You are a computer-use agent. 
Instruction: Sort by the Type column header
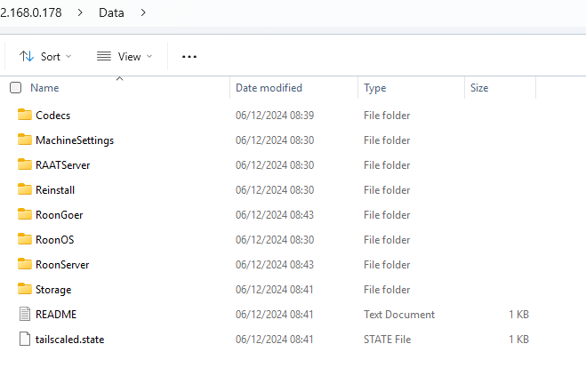375,88
